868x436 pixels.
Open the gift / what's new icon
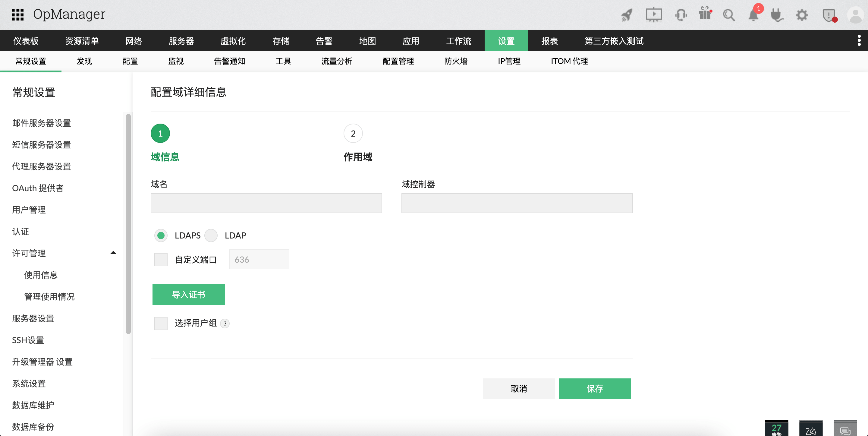coord(705,15)
